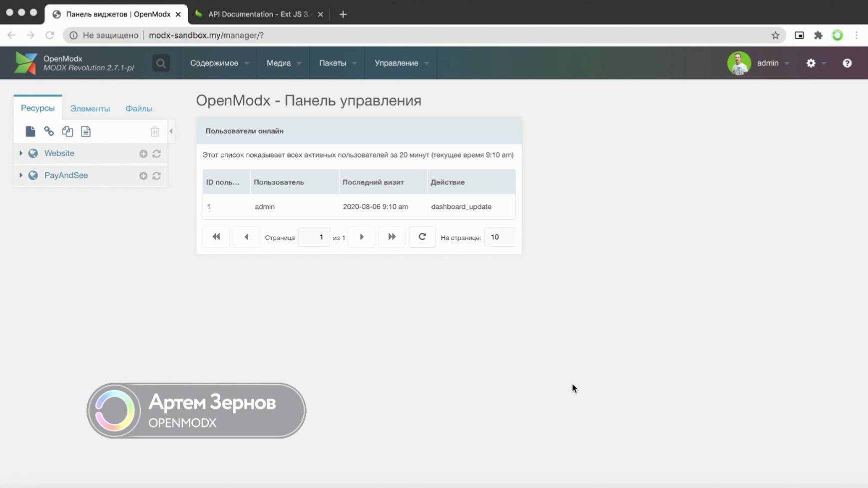868x488 pixels.
Task: Reload the browser page
Action: tap(49, 35)
